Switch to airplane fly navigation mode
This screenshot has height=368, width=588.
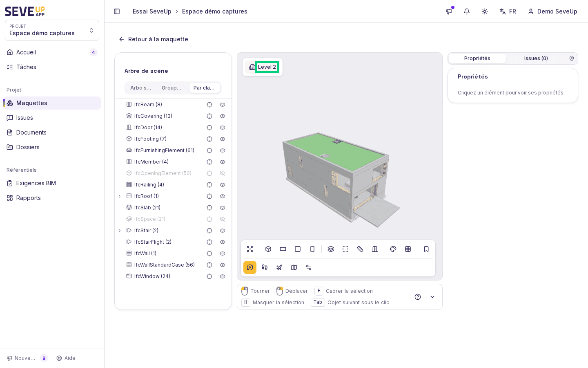pyautogui.click(x=279, y=267)
